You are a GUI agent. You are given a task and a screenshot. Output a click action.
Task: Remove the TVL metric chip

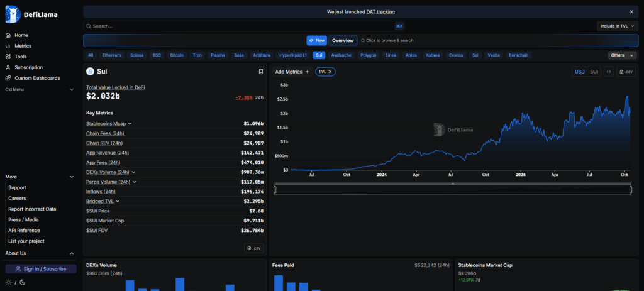click(330, 72)
